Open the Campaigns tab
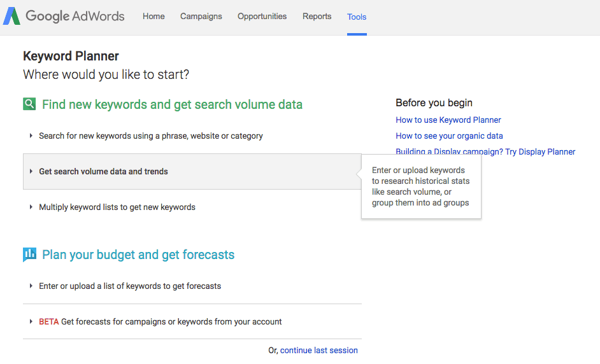Screen dimensions: 600x364 click(201, 17)
